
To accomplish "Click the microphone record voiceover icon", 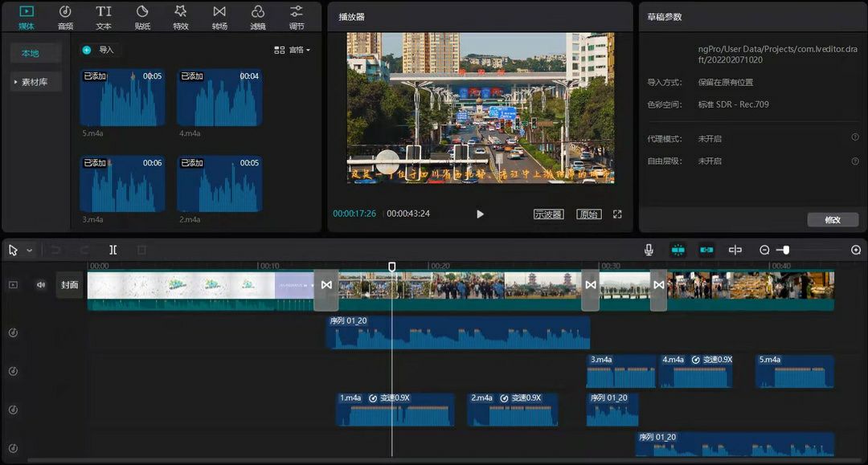I will tap(649, 250).
